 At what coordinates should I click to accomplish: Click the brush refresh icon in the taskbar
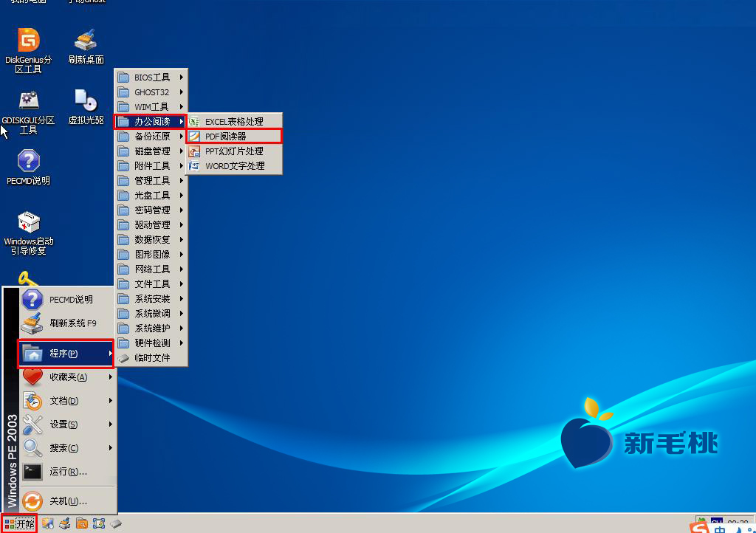point(65,523)
